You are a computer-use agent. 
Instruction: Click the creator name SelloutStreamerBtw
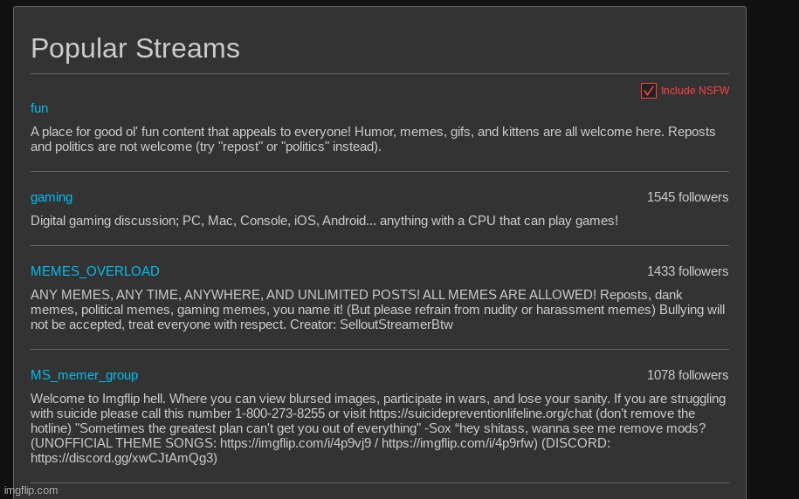pos(396,325)
